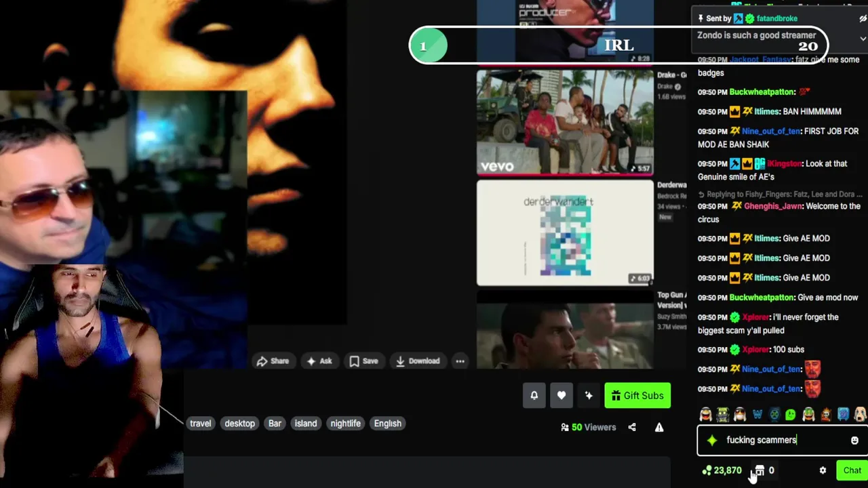Insert the blue square face emote
This screenshot has width=868, height=488.
[843, 414]
